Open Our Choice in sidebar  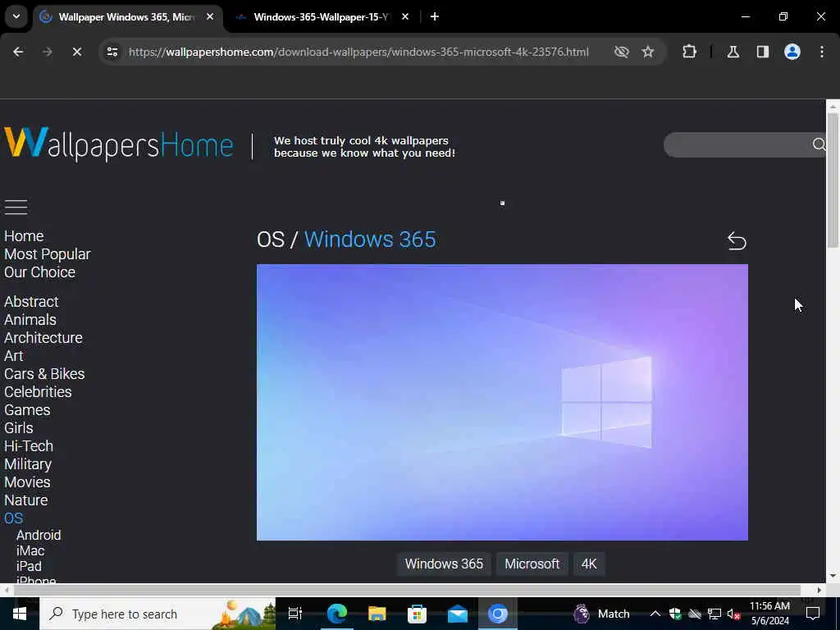39,272
